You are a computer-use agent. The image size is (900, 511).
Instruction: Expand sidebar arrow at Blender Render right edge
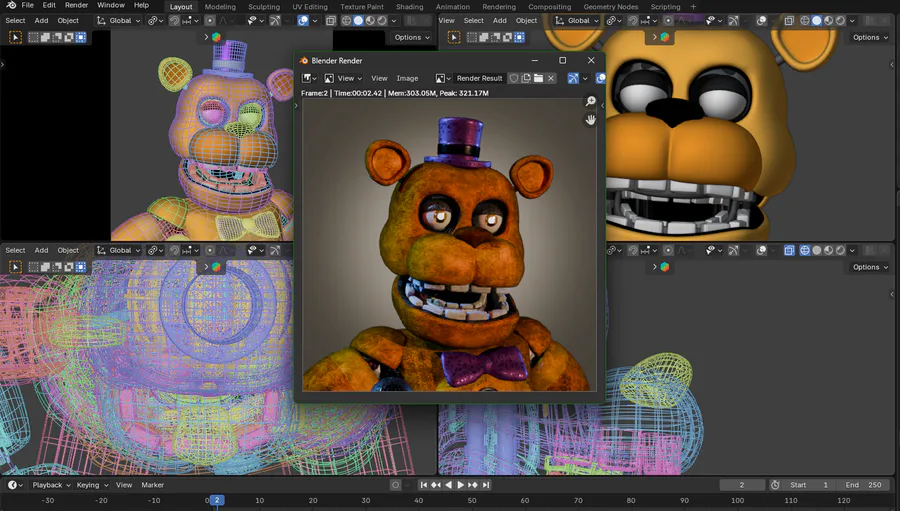[x=602, y=106]
